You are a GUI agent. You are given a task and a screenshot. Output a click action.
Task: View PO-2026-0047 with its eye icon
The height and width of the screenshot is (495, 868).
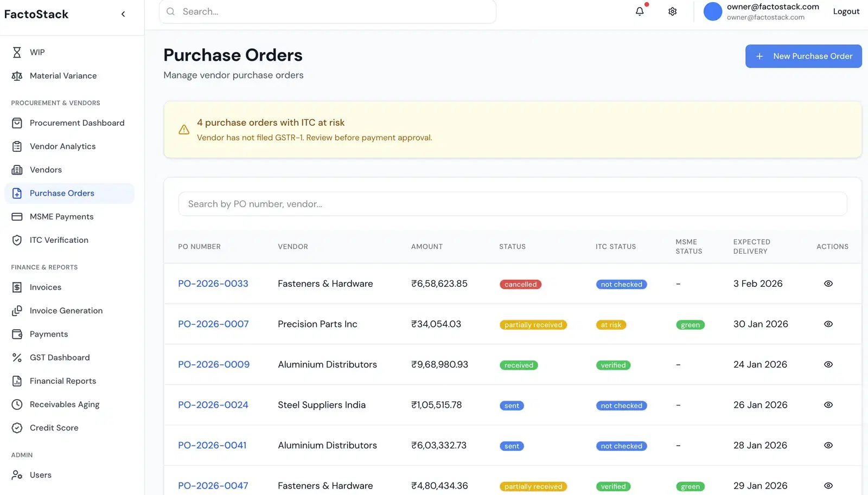[828, 486]
